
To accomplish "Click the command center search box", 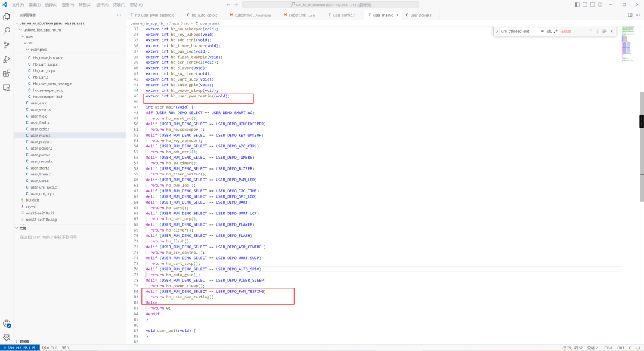I will (x=330, y=5).
